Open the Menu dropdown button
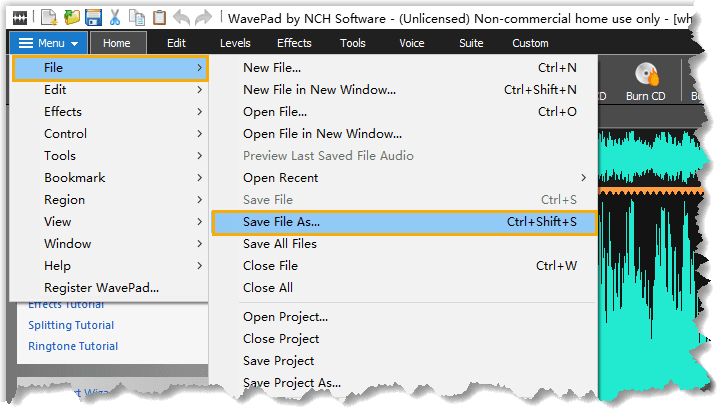This screenshot has width=724, height=413. click(48, 43)
